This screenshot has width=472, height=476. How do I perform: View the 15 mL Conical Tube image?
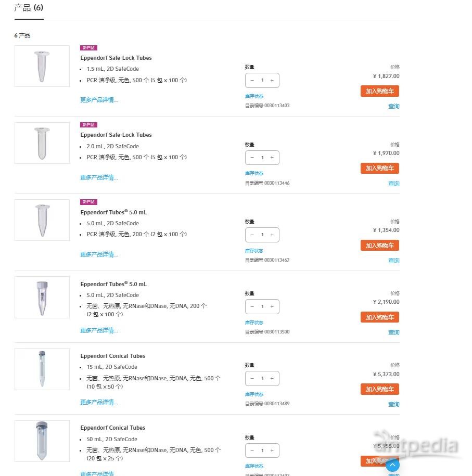42,369
